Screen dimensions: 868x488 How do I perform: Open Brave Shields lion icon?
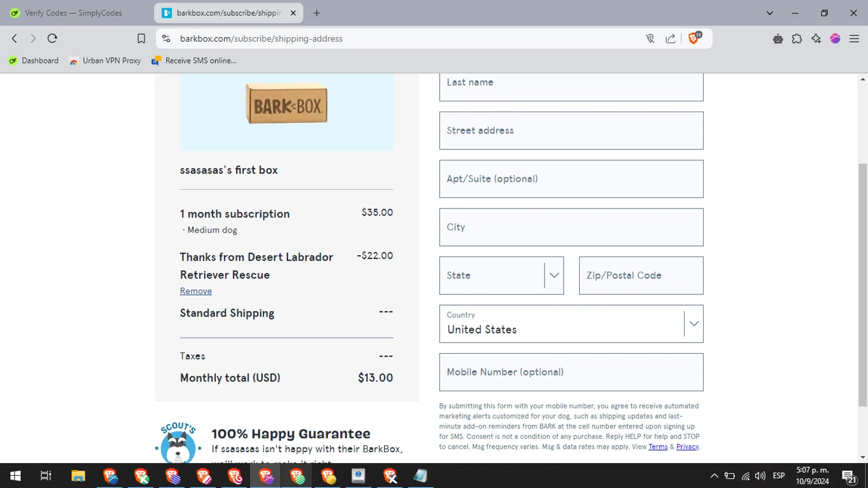(x=694, y=38)
